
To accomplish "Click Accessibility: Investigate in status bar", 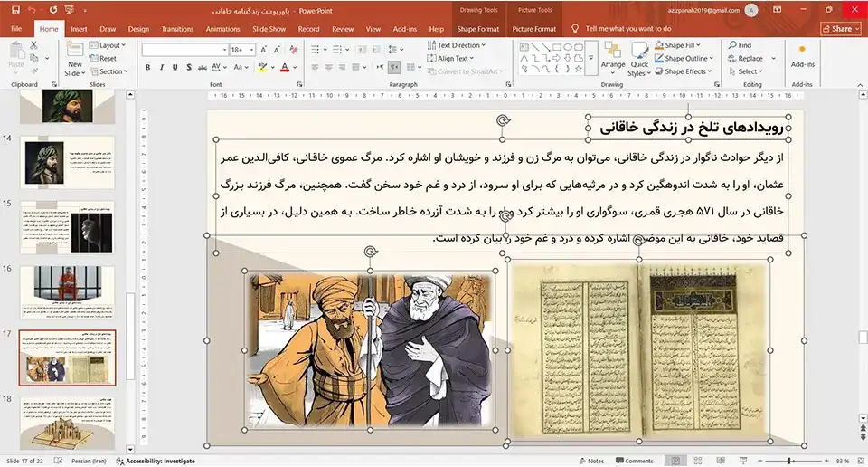I will (x=156, y=461).
